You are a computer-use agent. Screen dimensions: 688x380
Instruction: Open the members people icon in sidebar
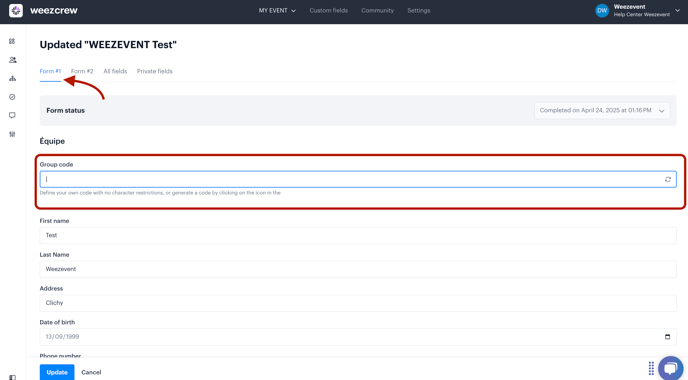click(12, 60)
